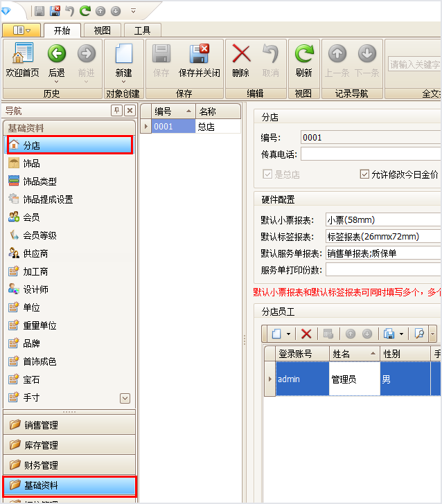
Task: Click the 编号 input field showing 0001
Action: click(x=371, y=138)
